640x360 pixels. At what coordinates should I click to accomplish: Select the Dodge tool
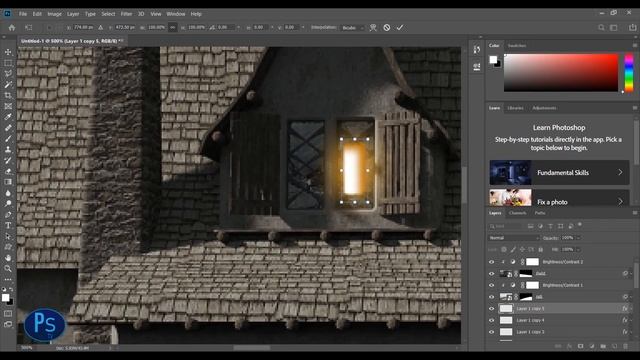8,204
